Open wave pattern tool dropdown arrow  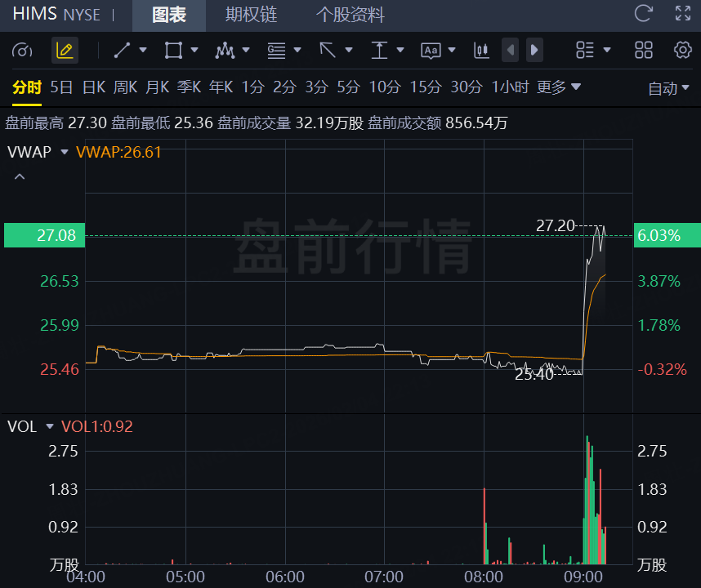click(x=246, y=50)
